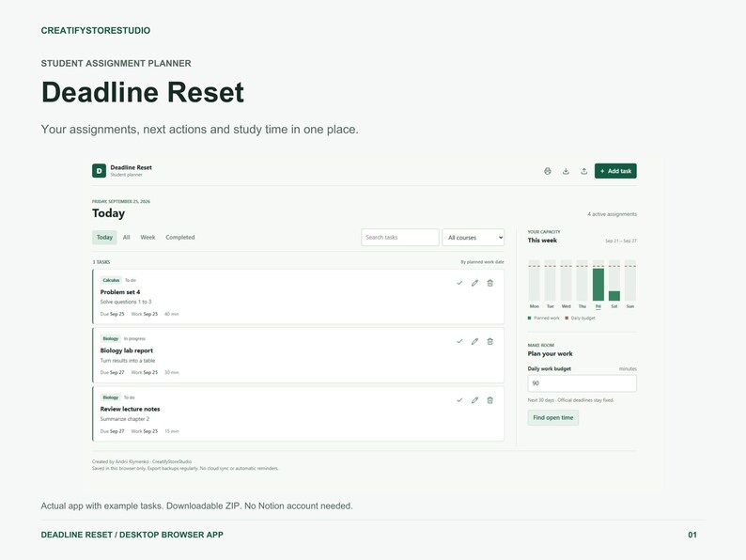Click the Sun bar in capacity chart
The image size is (746, 560).
(x=629, y=280)
